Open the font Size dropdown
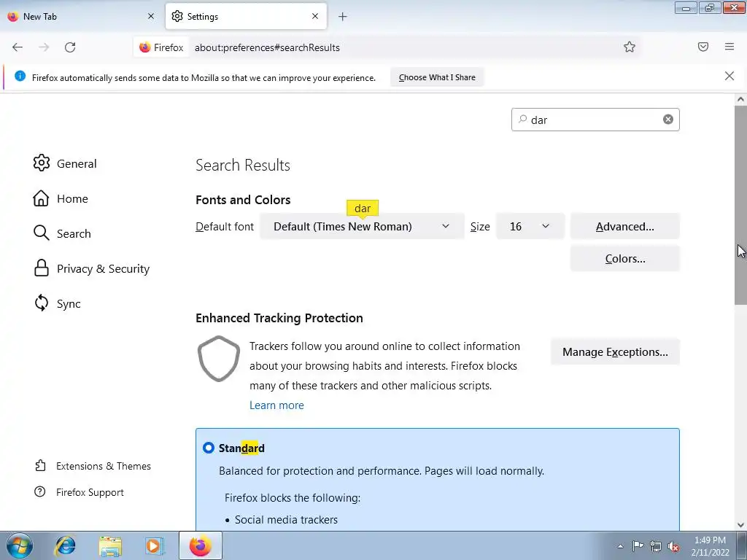 [530, 226]
